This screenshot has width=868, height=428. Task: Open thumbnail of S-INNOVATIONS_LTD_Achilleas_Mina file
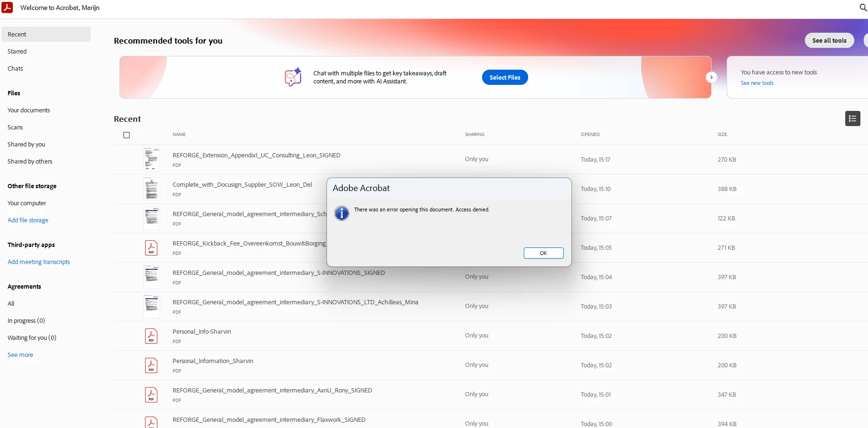[152, 306]
